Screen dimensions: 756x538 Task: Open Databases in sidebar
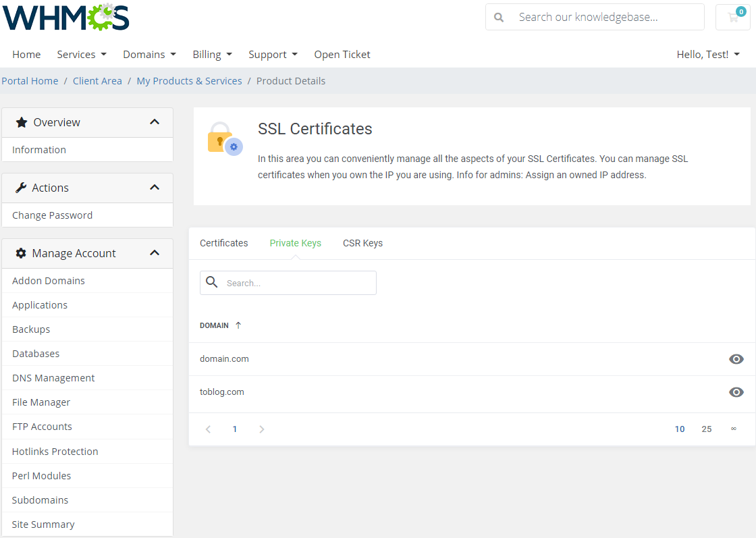(x=87, y=354)
